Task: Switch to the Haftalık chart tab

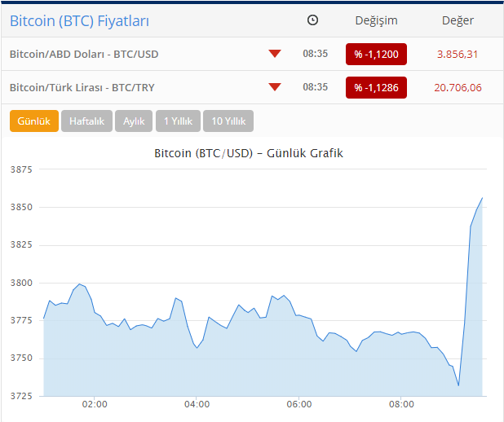Action: point(86,121)
